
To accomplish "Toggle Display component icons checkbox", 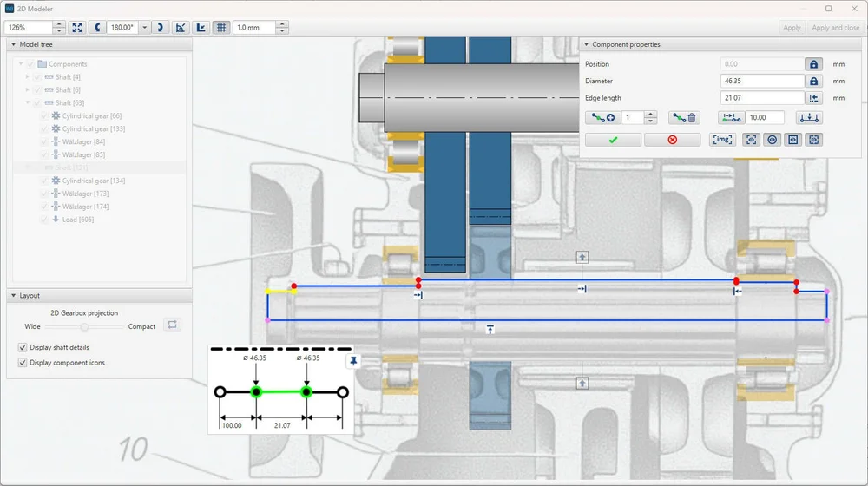I will [23, 363].
